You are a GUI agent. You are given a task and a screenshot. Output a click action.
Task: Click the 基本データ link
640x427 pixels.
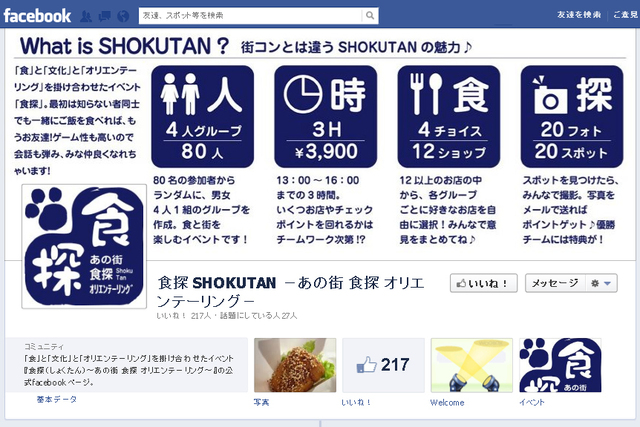[56, 399]
